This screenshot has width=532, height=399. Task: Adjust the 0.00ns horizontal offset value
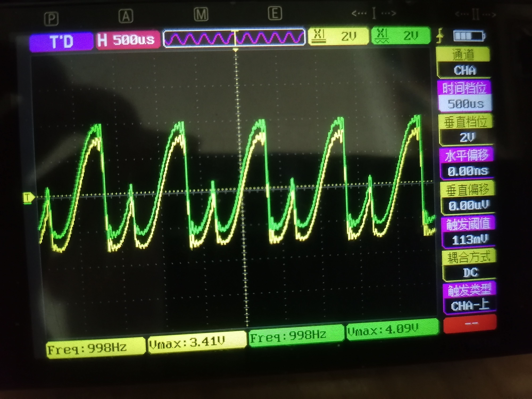(467, 171)
